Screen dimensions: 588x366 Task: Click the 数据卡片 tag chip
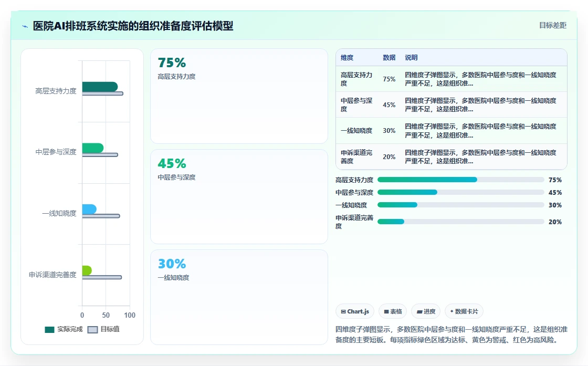coord(464,311)
